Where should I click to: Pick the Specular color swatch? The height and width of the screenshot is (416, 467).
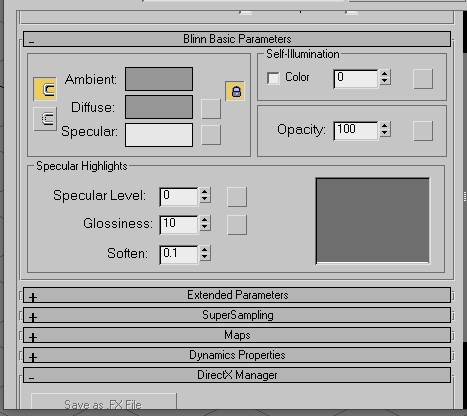point(159,135)
